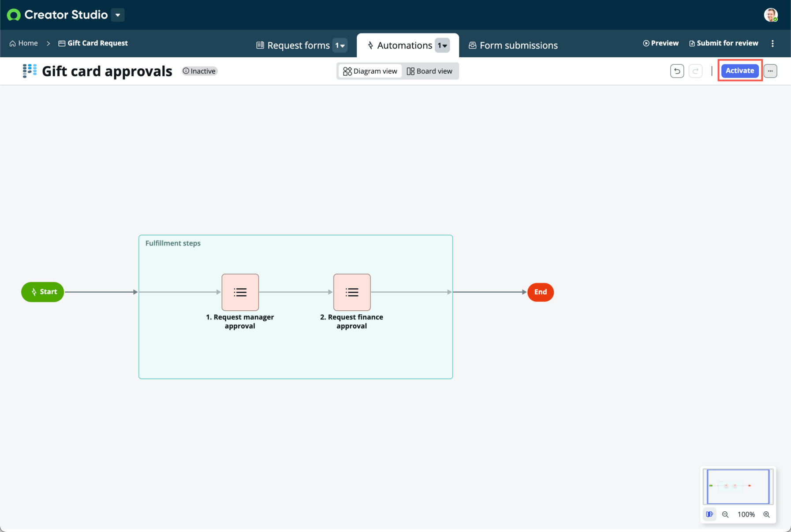Click the undo arrow icon
Viewport: 791px width, 532px height.
(677, 71)
